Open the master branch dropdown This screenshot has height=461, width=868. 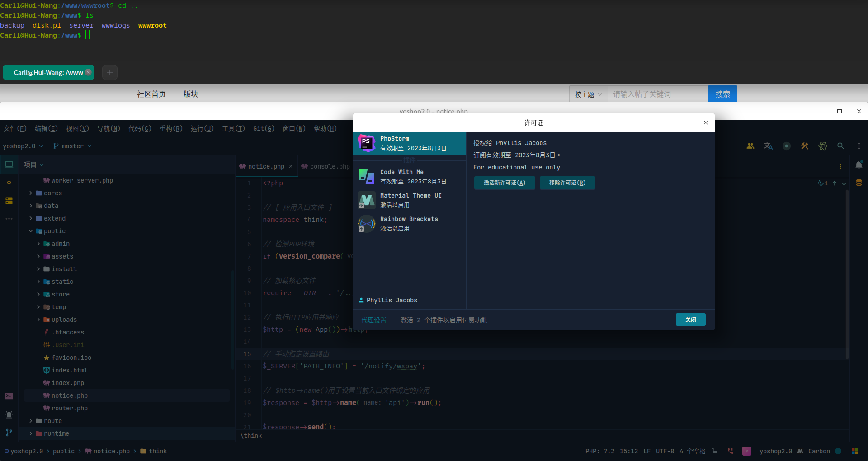click(x=72, y=146)
